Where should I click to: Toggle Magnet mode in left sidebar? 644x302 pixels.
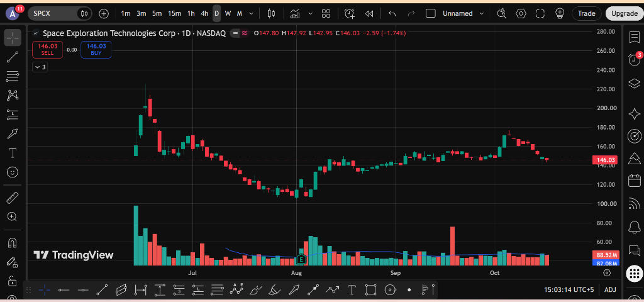[13, 243]
